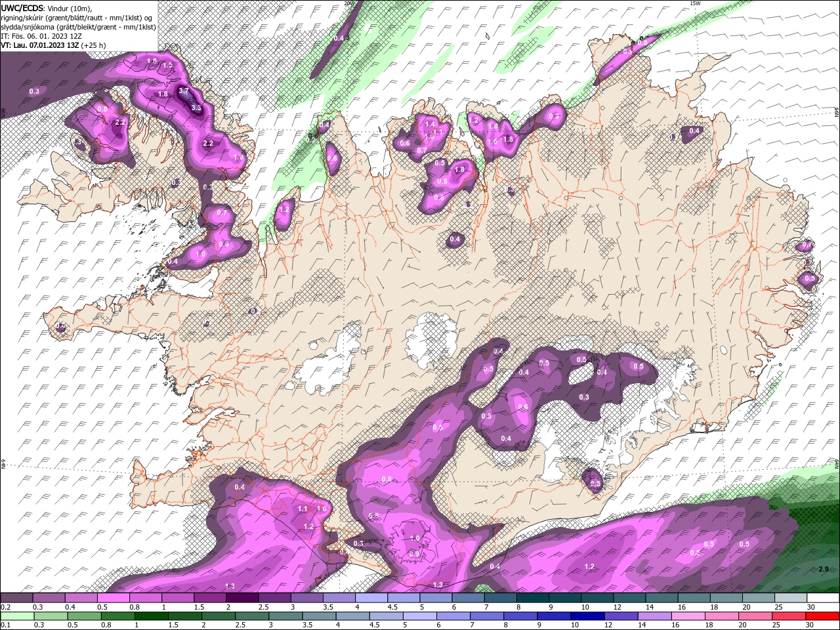
Task: Click lower legend swatch between 1 and 1.5
Action: pyautogui.click(x=151, y=616)
